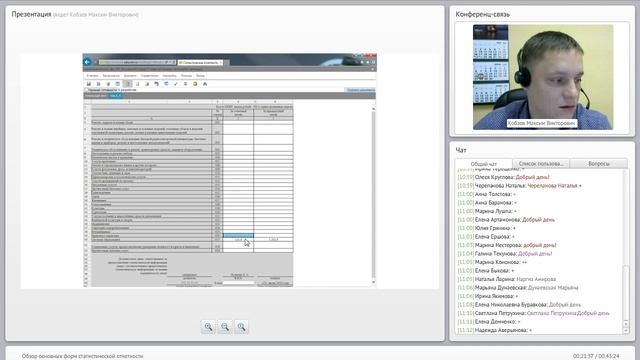Switch to the Общий чат tab
The image size is (640, 360).
coord(484,164)
